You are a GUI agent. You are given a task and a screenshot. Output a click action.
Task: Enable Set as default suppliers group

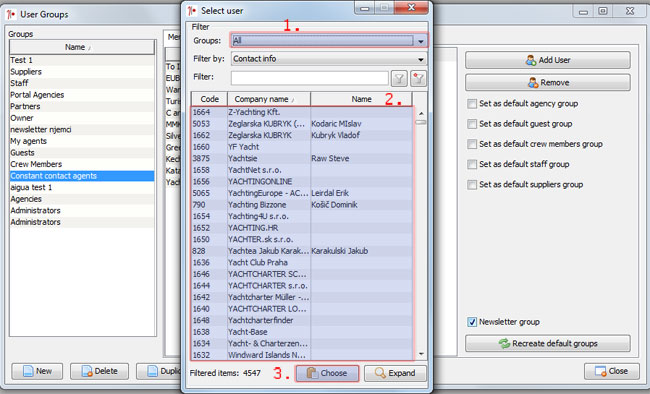(x=472, y=185)
